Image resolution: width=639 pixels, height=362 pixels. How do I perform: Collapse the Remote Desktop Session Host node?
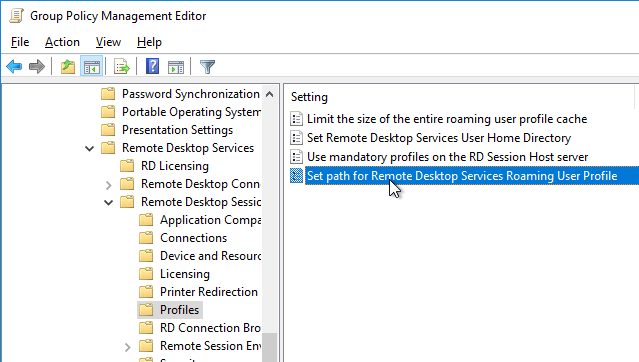point(108,202)
